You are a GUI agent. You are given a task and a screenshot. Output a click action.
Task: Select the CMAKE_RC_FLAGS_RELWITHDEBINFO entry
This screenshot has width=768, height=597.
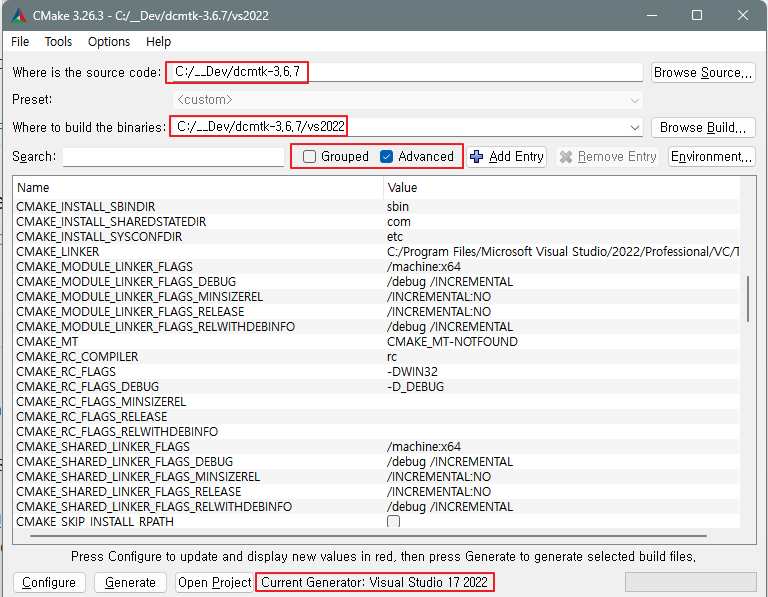[117, 431]
